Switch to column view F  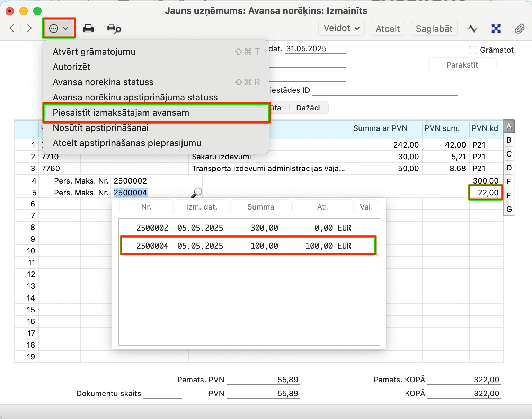tap(508, 195)
